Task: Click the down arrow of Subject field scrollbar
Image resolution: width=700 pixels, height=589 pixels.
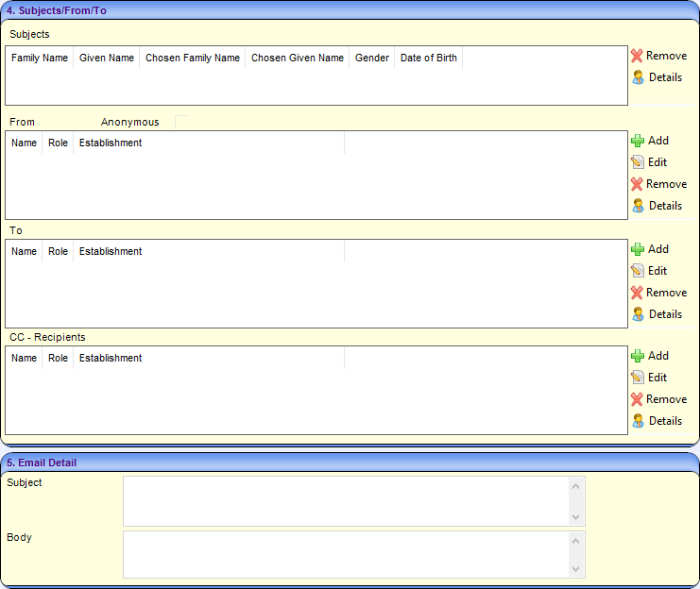Action: click(575, 516)
